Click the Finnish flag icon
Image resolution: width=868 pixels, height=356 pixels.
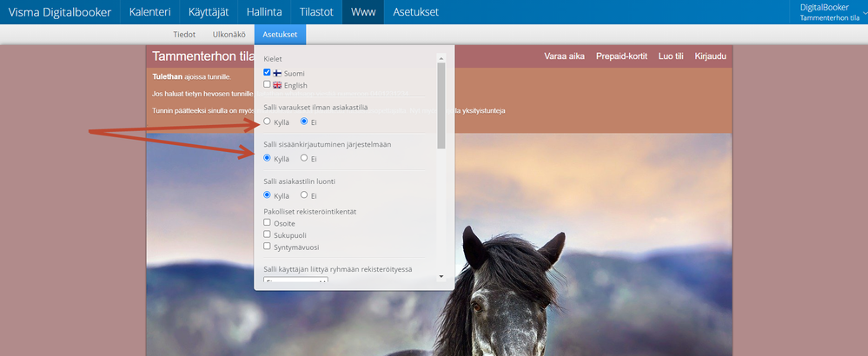pos(277,73)
